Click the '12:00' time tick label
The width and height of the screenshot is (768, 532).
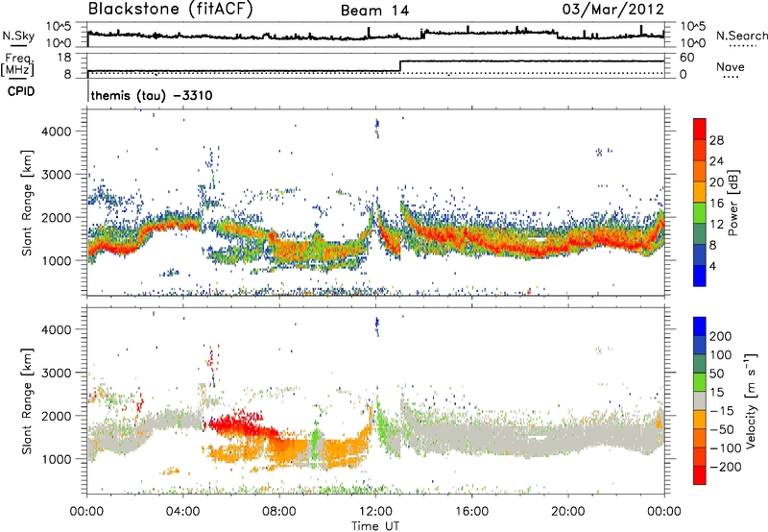point(375,512)
